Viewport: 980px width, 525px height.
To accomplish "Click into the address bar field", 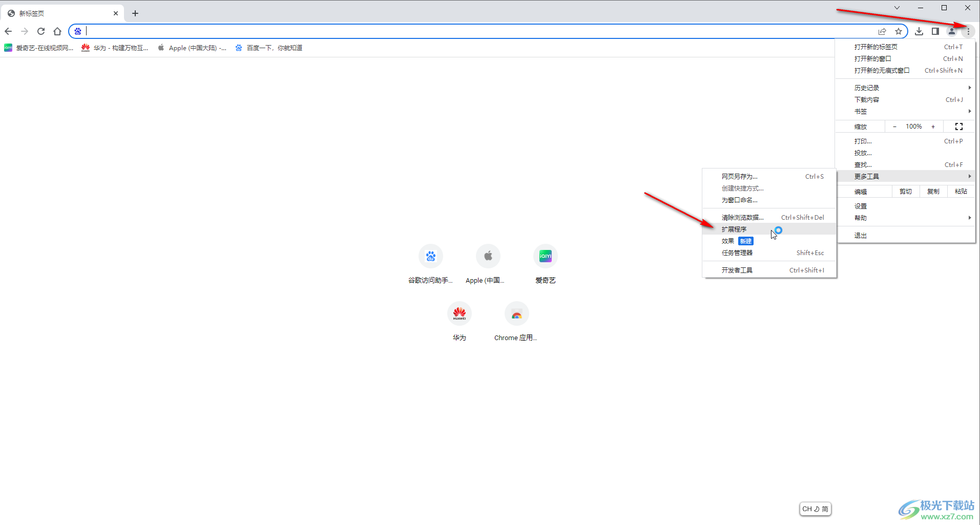I will click(461, 31).
